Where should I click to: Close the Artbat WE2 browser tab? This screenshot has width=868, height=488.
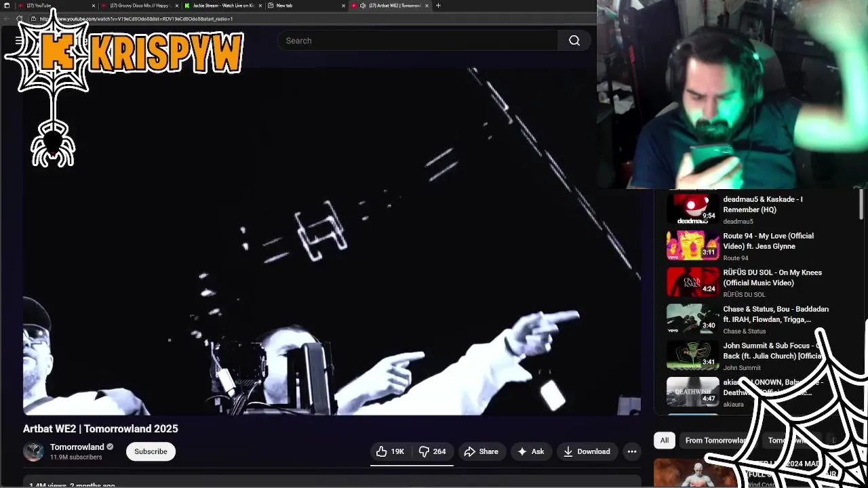427,5
